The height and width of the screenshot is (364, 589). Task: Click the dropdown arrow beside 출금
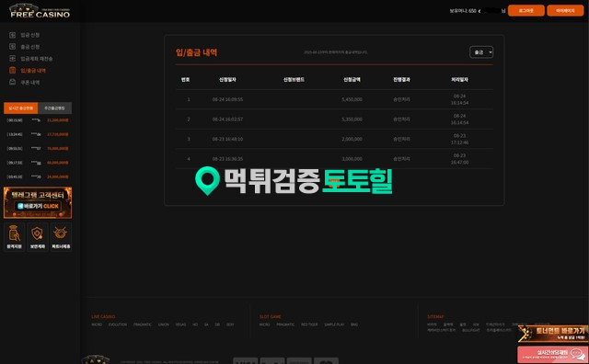(x=491, y=52)
